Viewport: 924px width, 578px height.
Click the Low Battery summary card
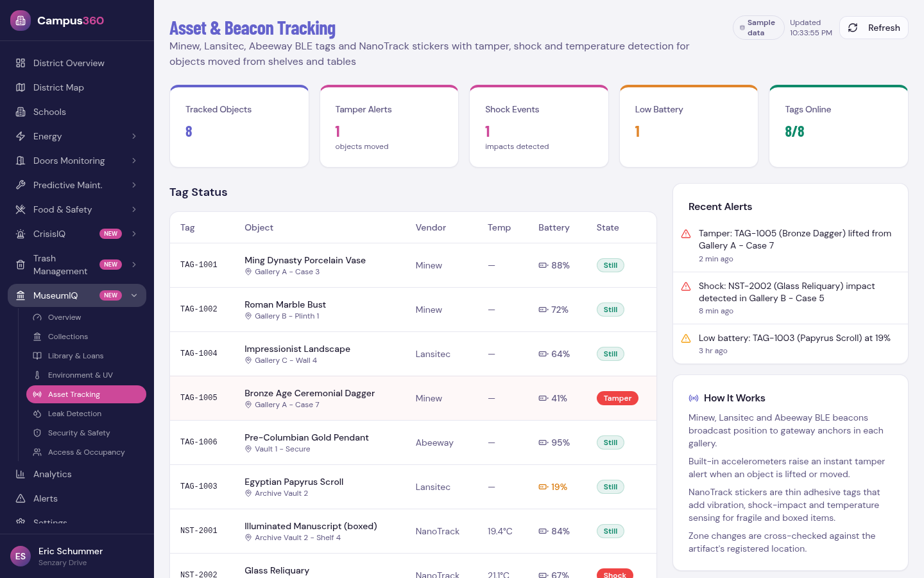tap(689, 127)
